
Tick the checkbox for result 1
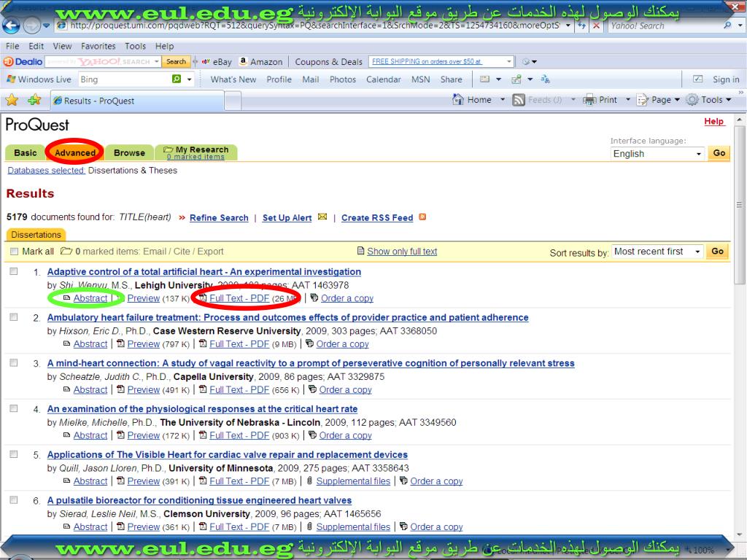pos(14,271)
